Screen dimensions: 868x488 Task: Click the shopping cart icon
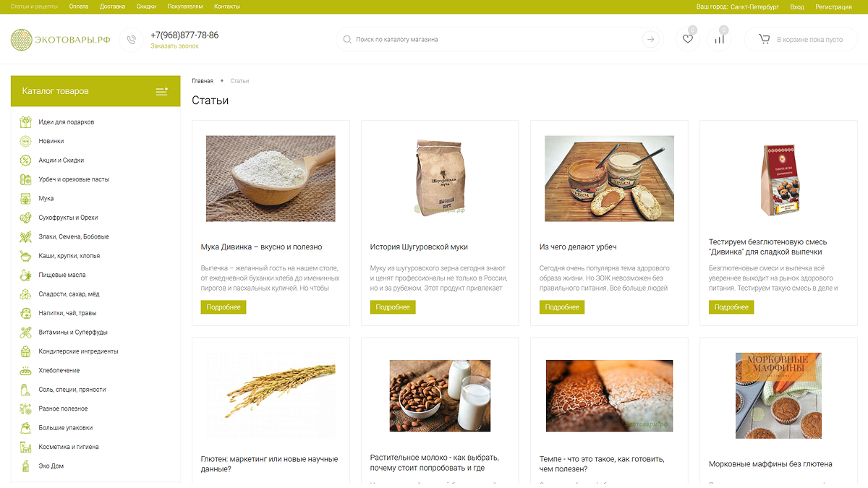click(x=764, y=39)
